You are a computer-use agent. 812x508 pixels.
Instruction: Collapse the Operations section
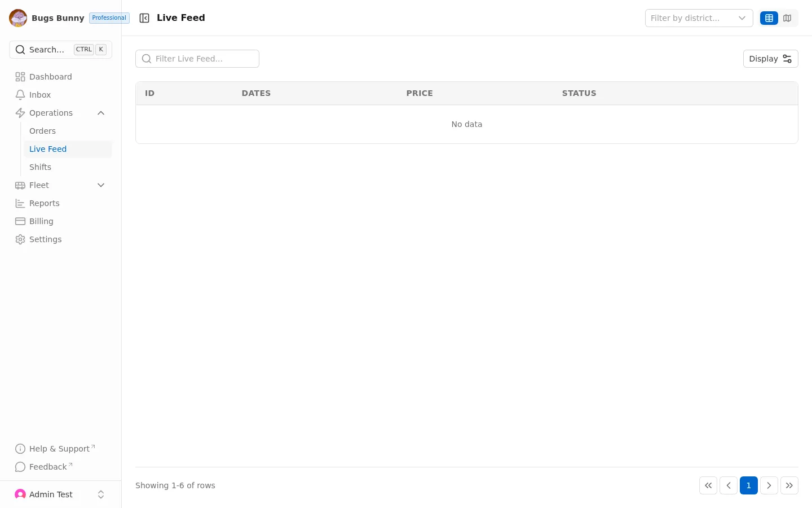60,113
